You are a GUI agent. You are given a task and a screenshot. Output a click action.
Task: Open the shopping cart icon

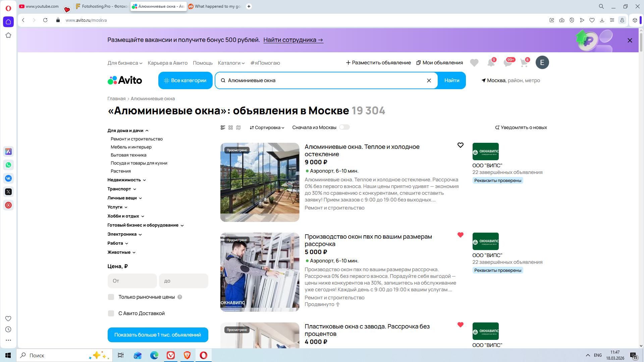524,63
